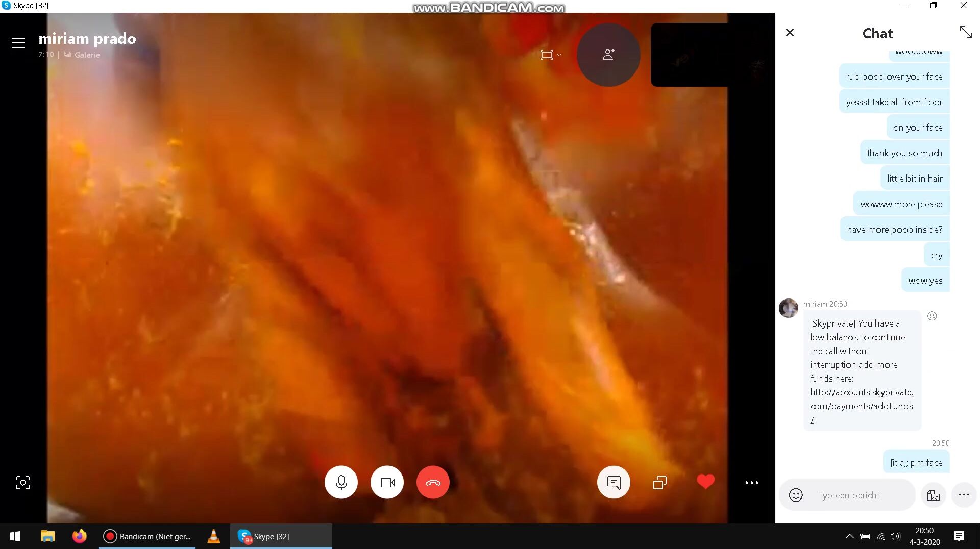This screenshot has height=549, width=980.
Task: Add a participant to the call
Action: (608, 55)
